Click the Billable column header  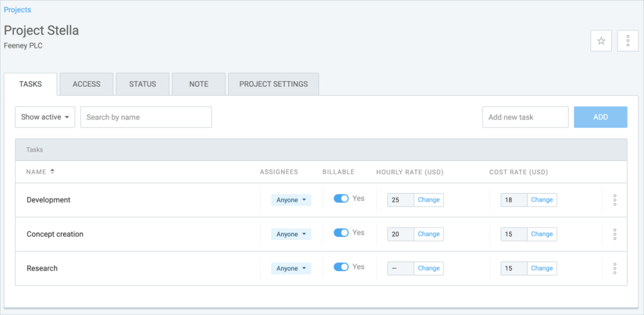click(338, 172)
